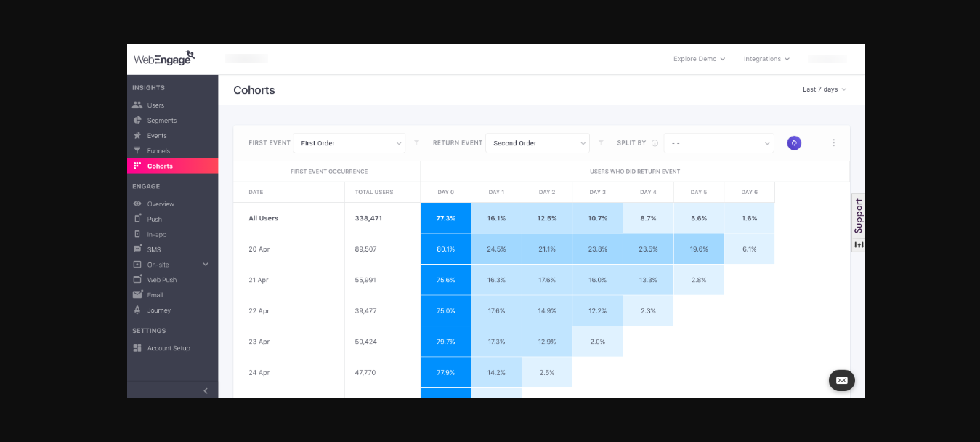Click the 20 Apr row date
This screenshot has height=442, width=980.
(259, 249)
